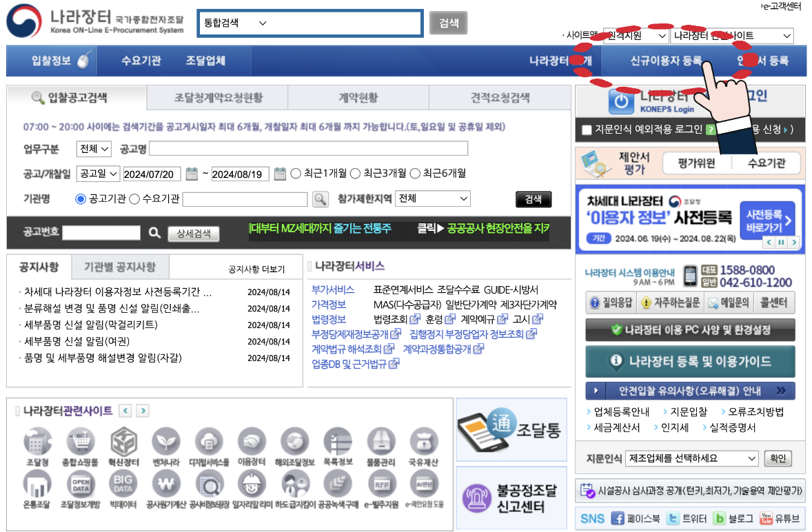This screenshot has width=812, height=532.
Task: Open the 업무구분 전체 dropdown
Action: tap(94, 149)
